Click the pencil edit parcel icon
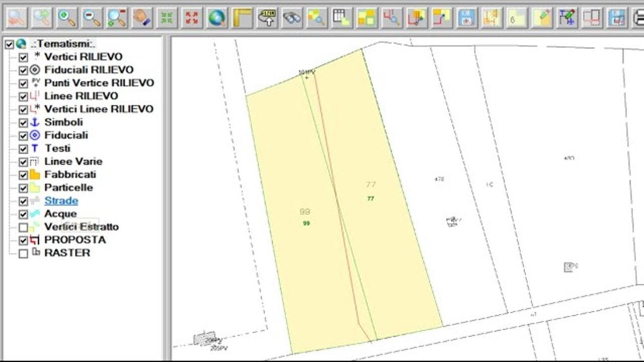 pos(542,18)
